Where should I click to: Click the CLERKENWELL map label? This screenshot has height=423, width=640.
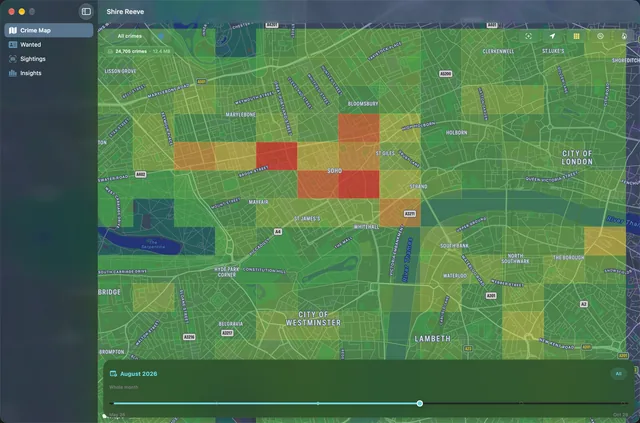point(498,51)
